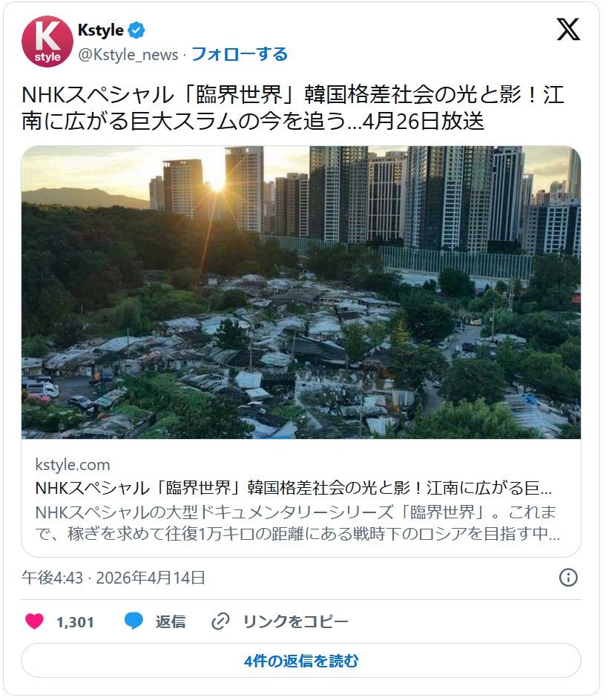
Task: Follow Kstyle via フォローする link
Action: 240,54
